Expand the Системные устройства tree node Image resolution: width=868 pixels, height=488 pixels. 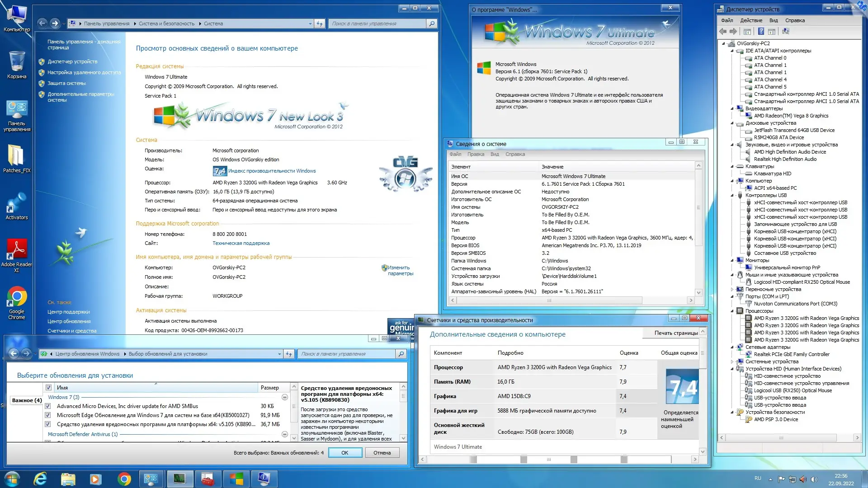coord(732,361)
